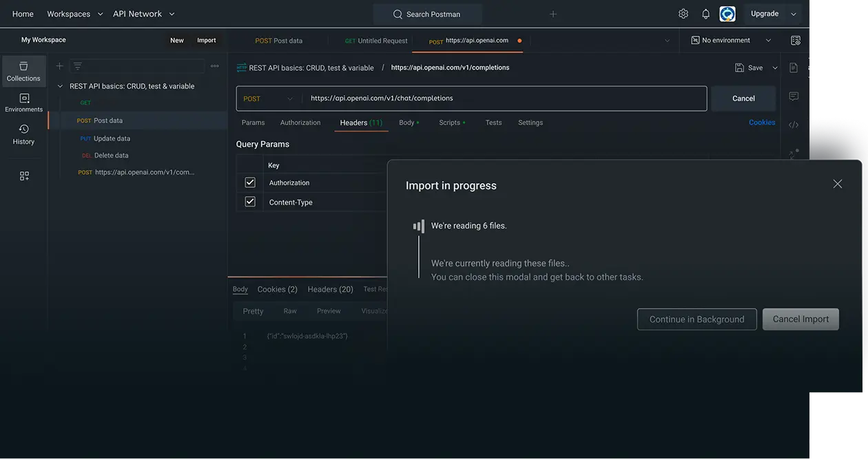Open the Code snippet icon in the right sidebar

click(794, 125)
